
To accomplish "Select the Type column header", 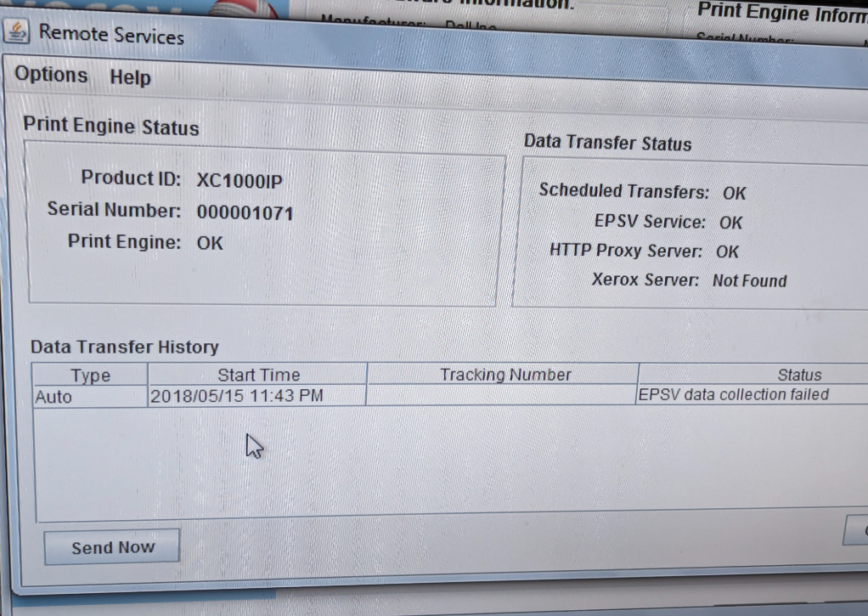I will 90,376.
